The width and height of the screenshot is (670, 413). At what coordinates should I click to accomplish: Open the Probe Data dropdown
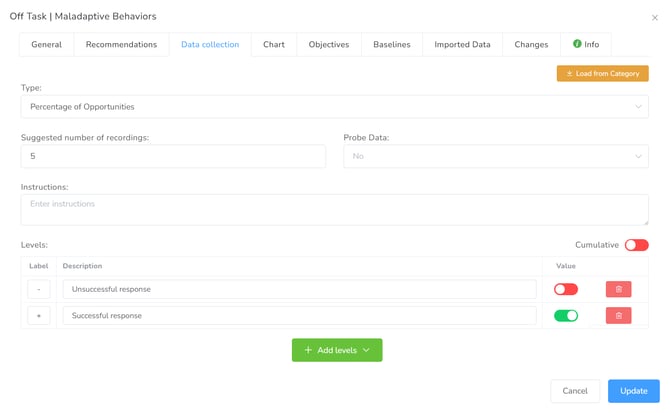click(x=495, y=156)
